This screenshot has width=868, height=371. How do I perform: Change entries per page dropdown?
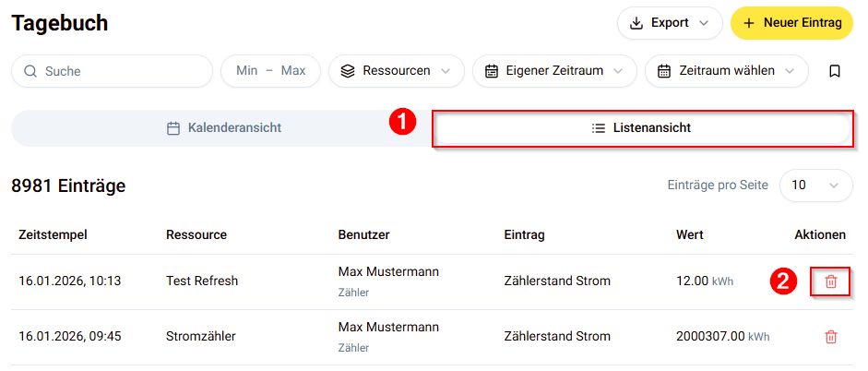[815, 185]
